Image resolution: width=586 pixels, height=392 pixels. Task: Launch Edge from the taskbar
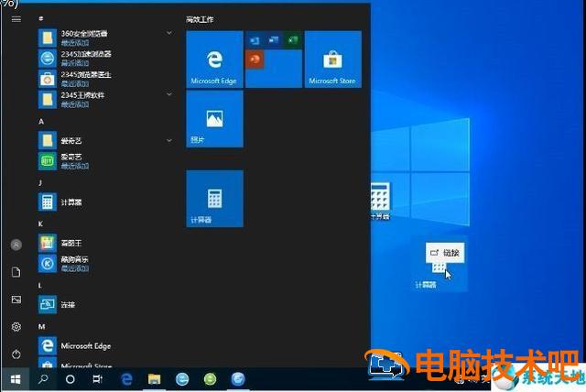126,380
